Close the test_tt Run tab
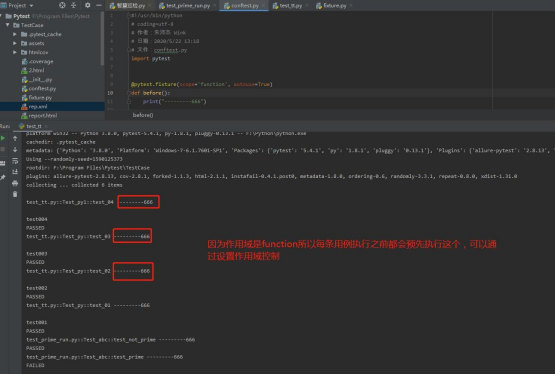The width and height of the screenshot is (555, 375). click(x=46, y=126)
